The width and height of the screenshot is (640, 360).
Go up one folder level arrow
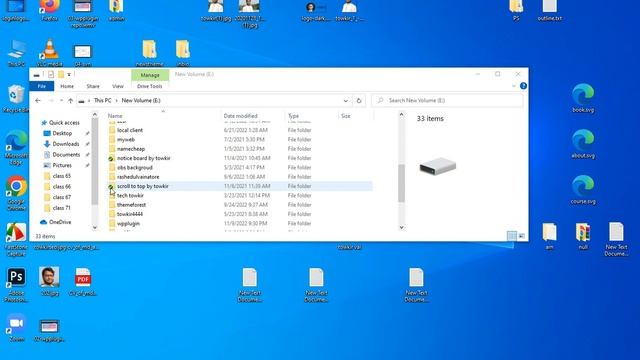71,100
